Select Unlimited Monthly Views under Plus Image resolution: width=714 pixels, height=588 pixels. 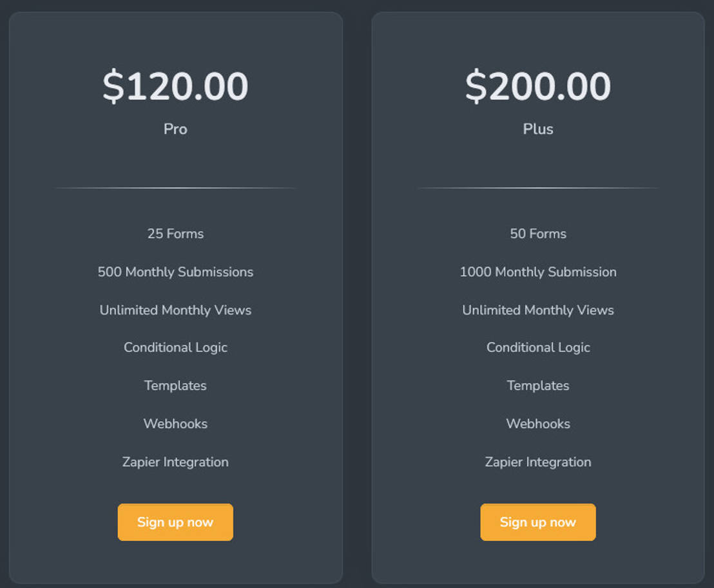click(x=538, y=309)
